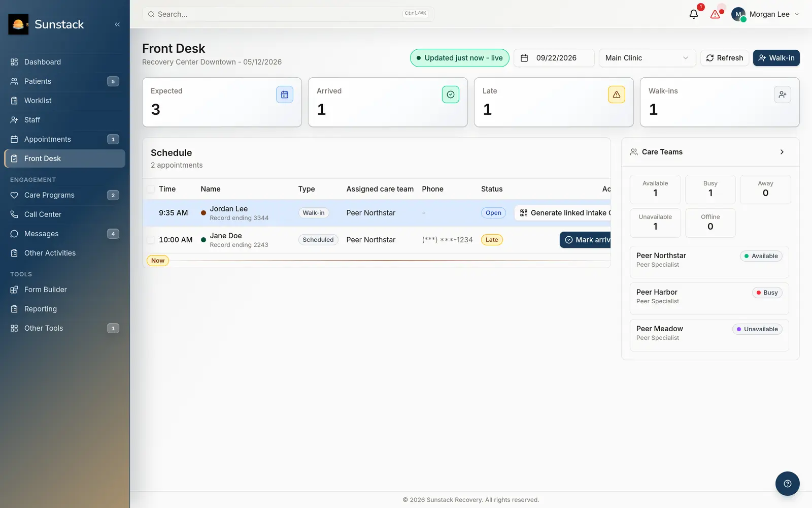Screen dimensions: 812x508
Task: Click the Dashboard grid icon in the sidebar
Action: [x=14, y=62]
